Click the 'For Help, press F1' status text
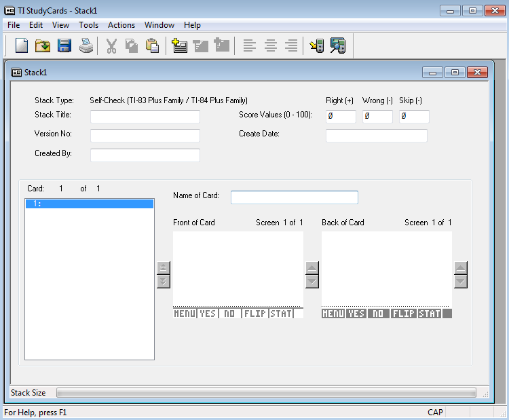509x420 pixels. click(x=35, y=413)
